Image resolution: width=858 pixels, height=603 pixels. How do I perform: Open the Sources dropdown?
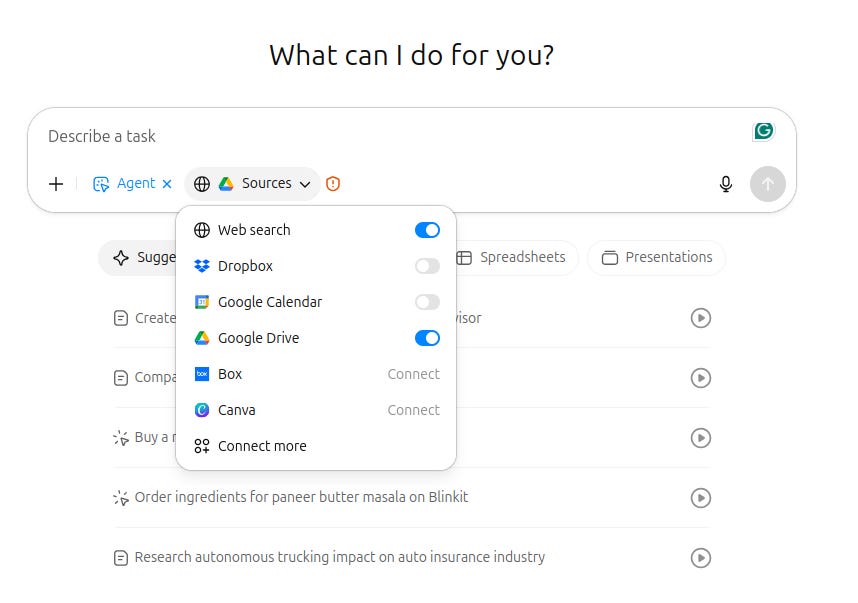(252, 184)
